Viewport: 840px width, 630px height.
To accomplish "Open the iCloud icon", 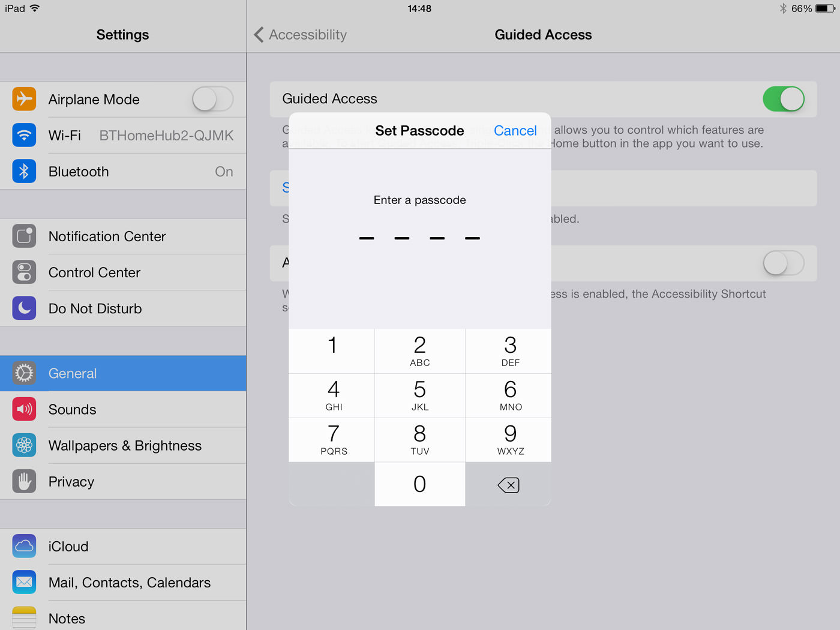I will coord(24,546).
